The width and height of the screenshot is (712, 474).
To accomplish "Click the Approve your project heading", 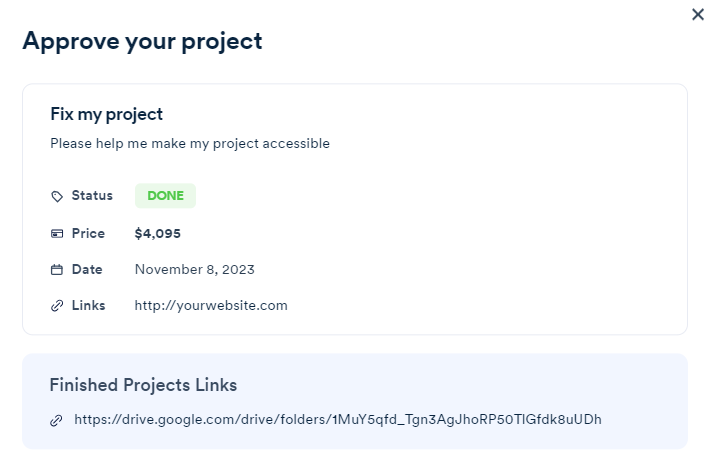I will (142, 41).
